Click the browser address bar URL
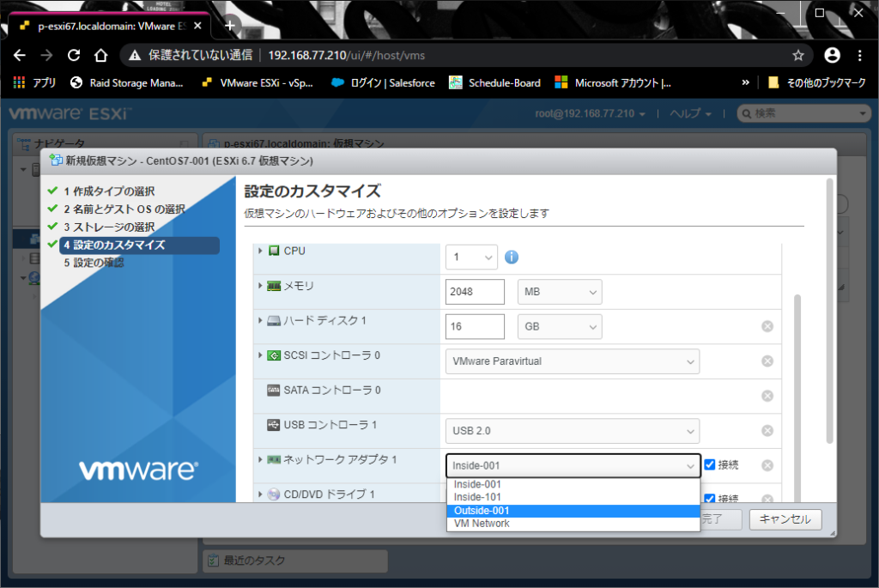Image resolution: width=879 pixels, height=588 pixels. 347,55
